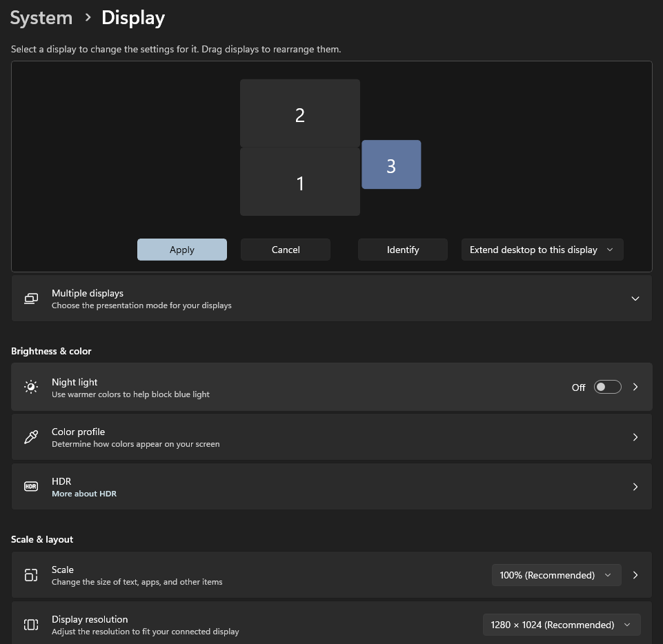Click the Display resolution icon
The image size is (663, 644).
31,625
